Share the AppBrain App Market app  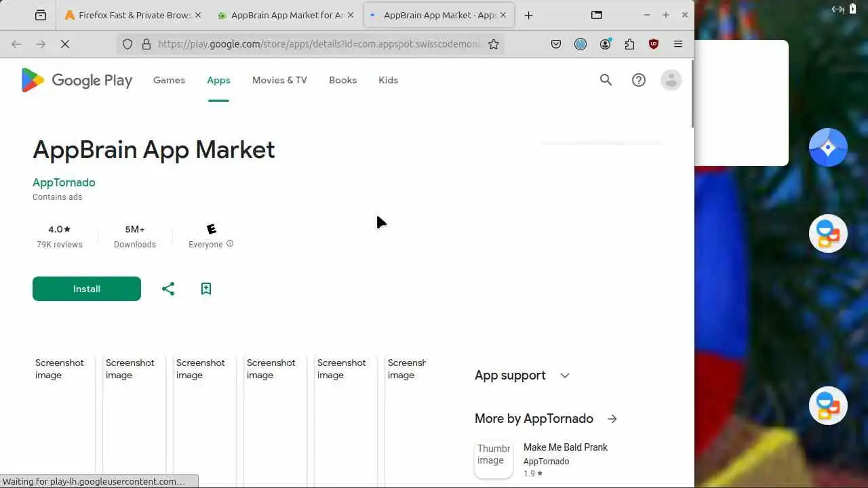coord(168,289)
